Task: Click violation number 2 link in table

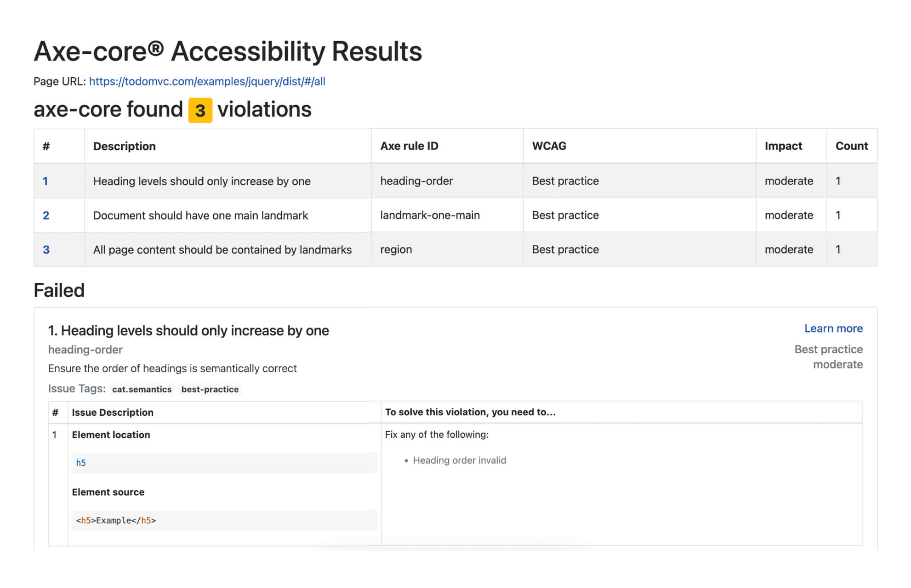Action: [x=46, y=215]
